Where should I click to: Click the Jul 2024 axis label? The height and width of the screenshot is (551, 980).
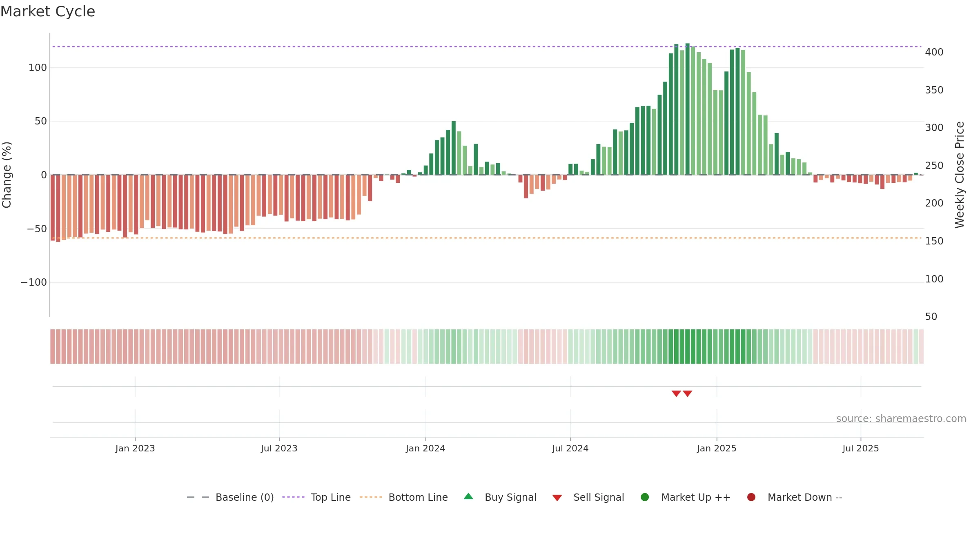[x=570, y=448]
